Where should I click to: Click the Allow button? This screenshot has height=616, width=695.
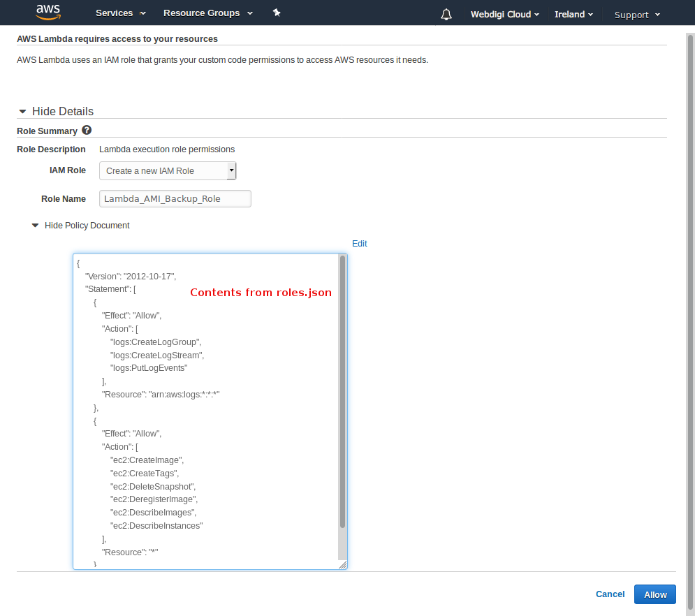(654, 594)
